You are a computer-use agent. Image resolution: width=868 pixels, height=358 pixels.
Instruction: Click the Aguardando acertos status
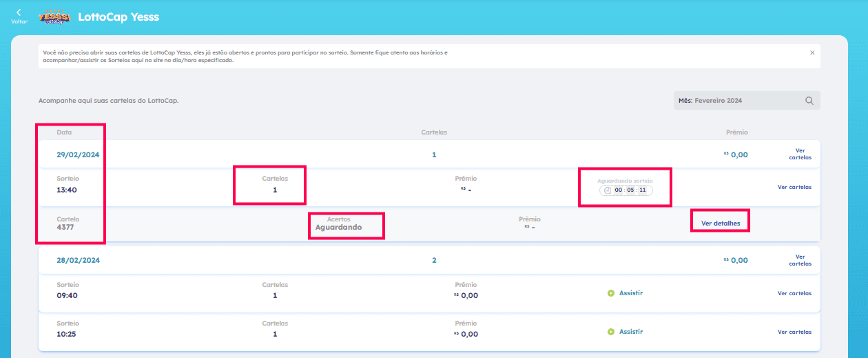pyautogui.click(x=338, y=227)
